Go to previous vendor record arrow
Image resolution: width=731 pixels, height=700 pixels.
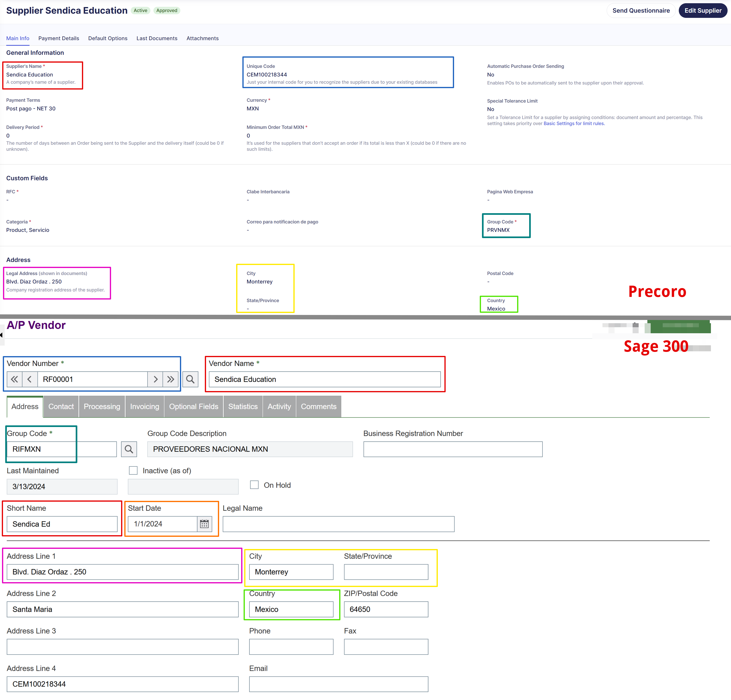(x=30, y=379)
